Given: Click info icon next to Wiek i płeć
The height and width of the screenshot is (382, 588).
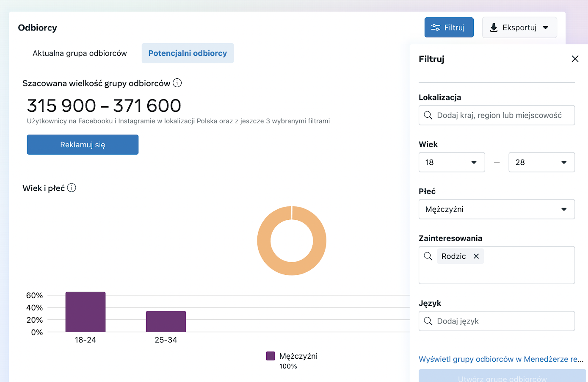Looking at the screenshot, I should point(72,188).
